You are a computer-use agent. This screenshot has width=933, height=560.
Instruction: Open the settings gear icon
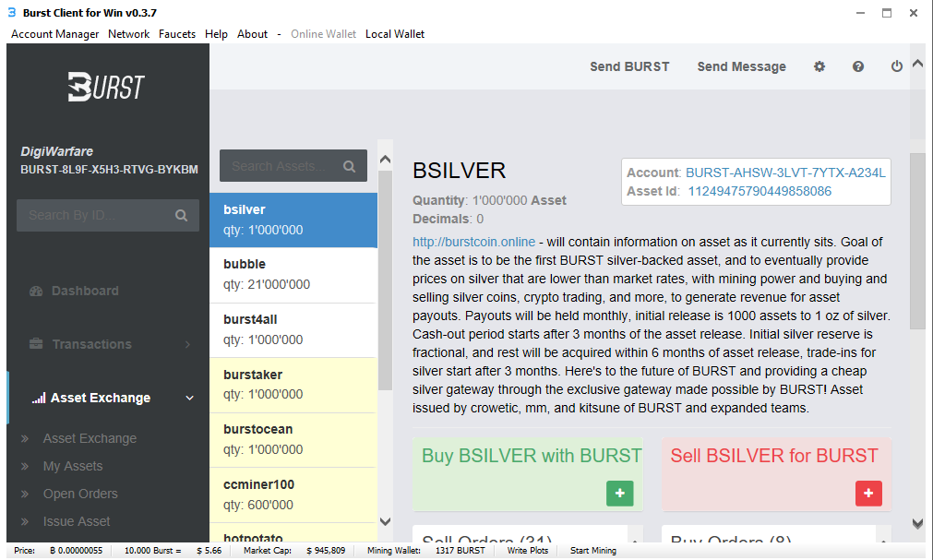[x=819, y=66]
